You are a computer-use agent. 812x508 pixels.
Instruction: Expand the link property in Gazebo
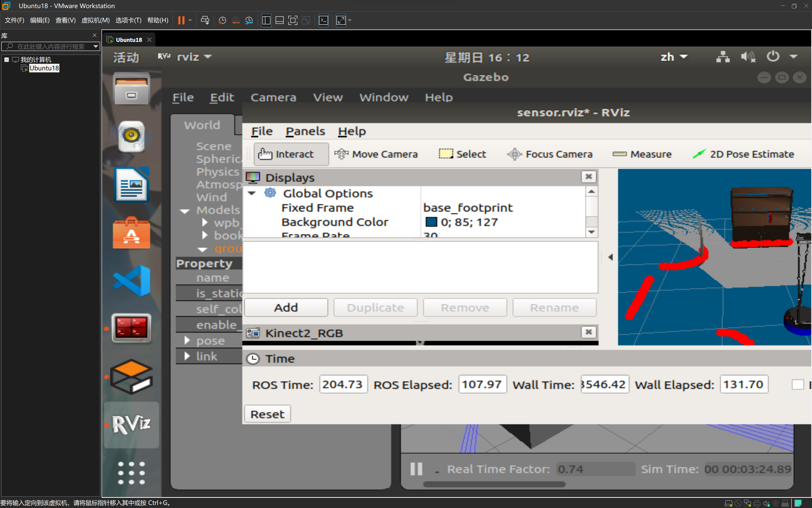coord(187,356)
